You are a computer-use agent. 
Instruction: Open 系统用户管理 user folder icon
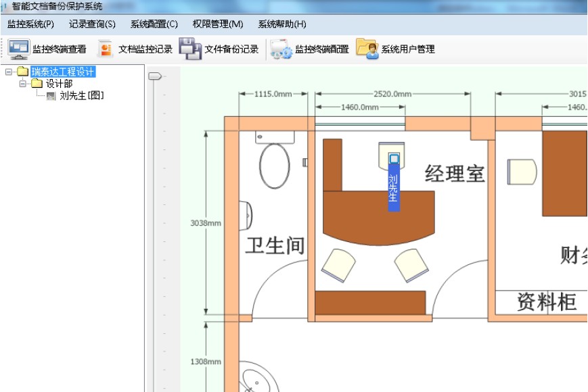point(367,49)
